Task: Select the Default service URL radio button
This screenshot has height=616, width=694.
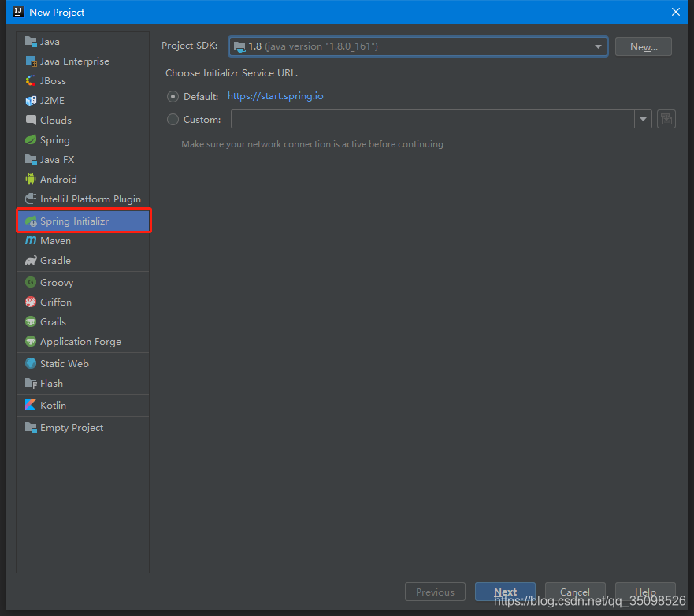Action: pos(173,96)
